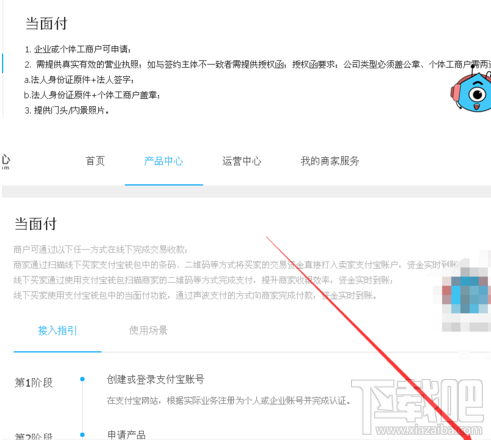
Task: Click the line about 需提供真实有效的营业执照
Action: 257,64
